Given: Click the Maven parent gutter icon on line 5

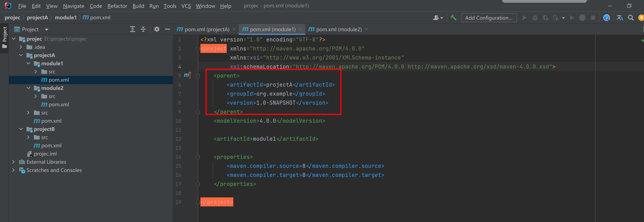Looking at the screenshot, I should 187,75.
